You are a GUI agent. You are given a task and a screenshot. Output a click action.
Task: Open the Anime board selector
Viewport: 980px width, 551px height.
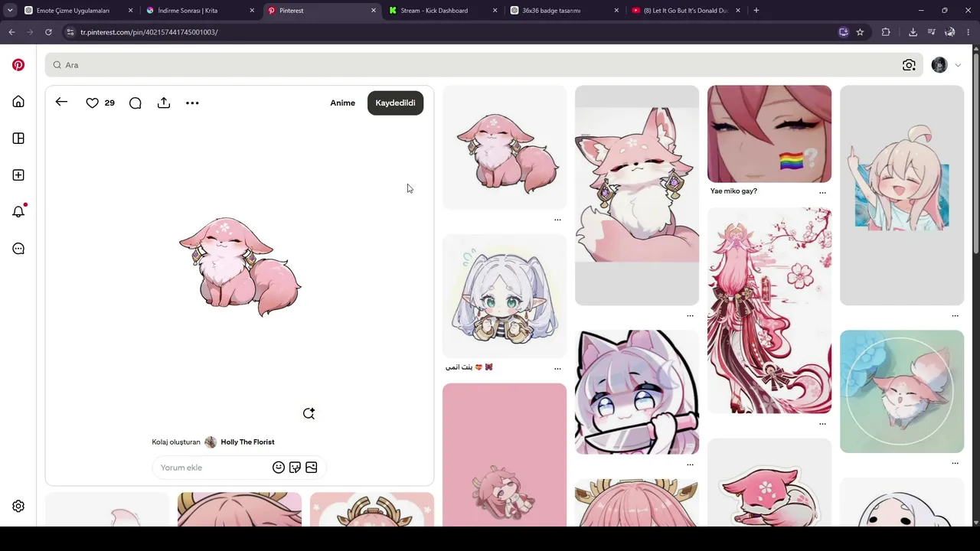point(342,103)
